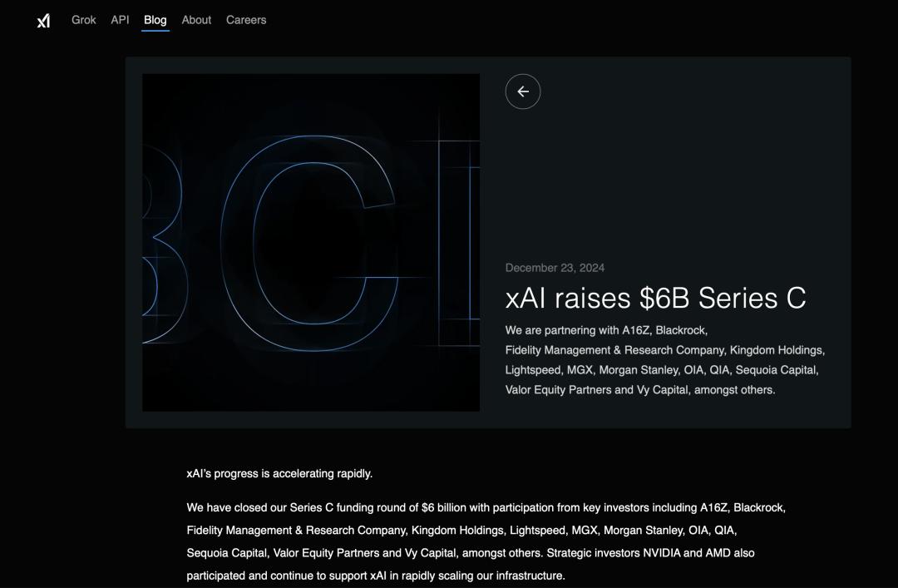
Task: Click the outlined letter C in artwork
Action: pos(309,243)
